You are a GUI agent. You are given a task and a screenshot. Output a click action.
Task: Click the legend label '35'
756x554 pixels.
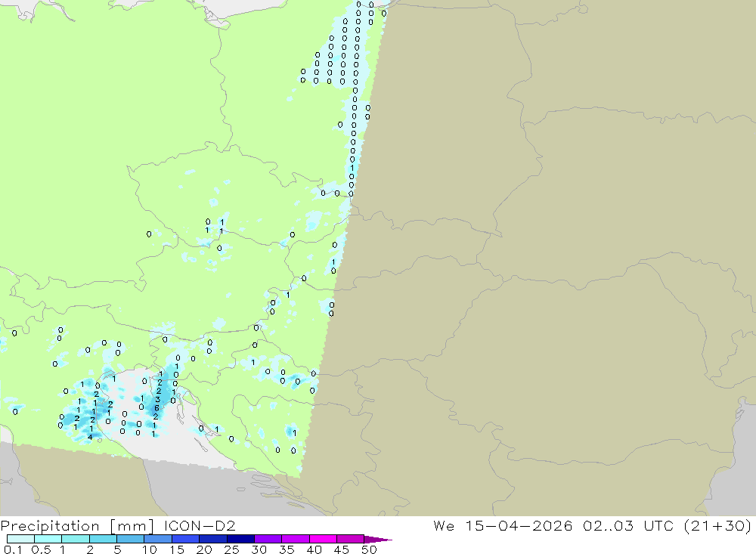(x=287, y=549)
